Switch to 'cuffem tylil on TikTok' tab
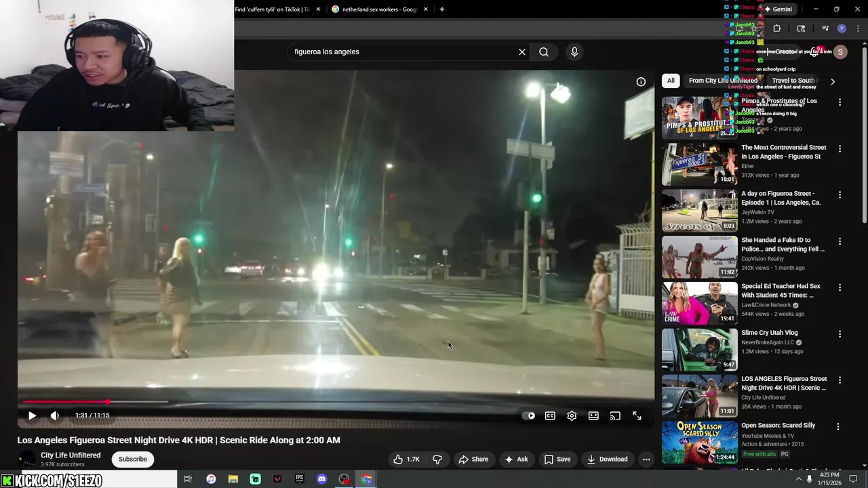Screen dimensions: 868x488 click(273, 9)
